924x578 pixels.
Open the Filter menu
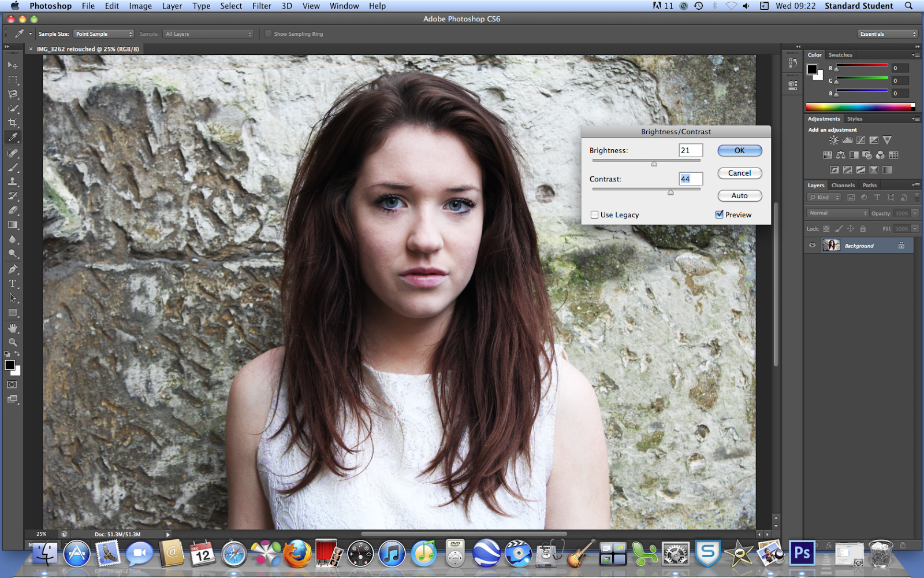[x=262, y=6]
